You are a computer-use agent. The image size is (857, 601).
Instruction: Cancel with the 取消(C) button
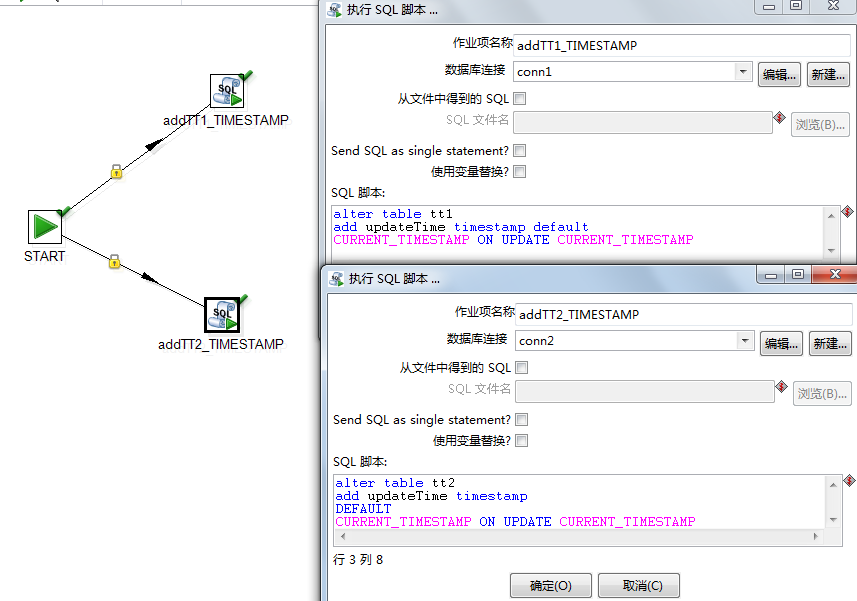(x=639, y=586)
